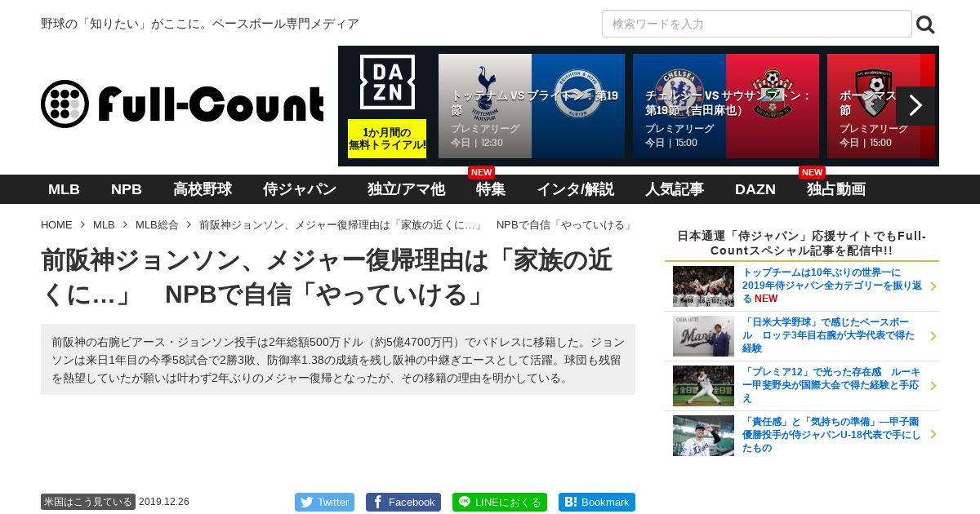Open 「プレミア12」で光った存在感 article link
This screenshot has width=980, height=514.
click(x=831, y=385)
